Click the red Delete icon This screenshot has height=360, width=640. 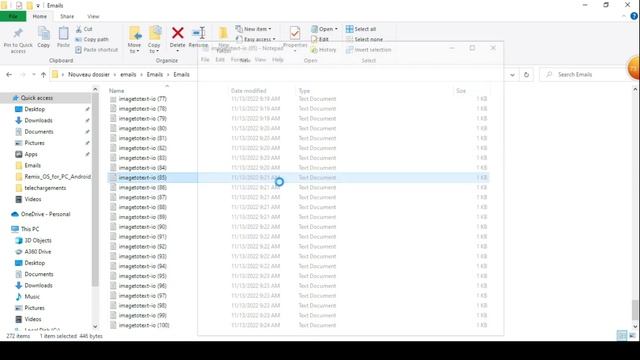[178, 33]
